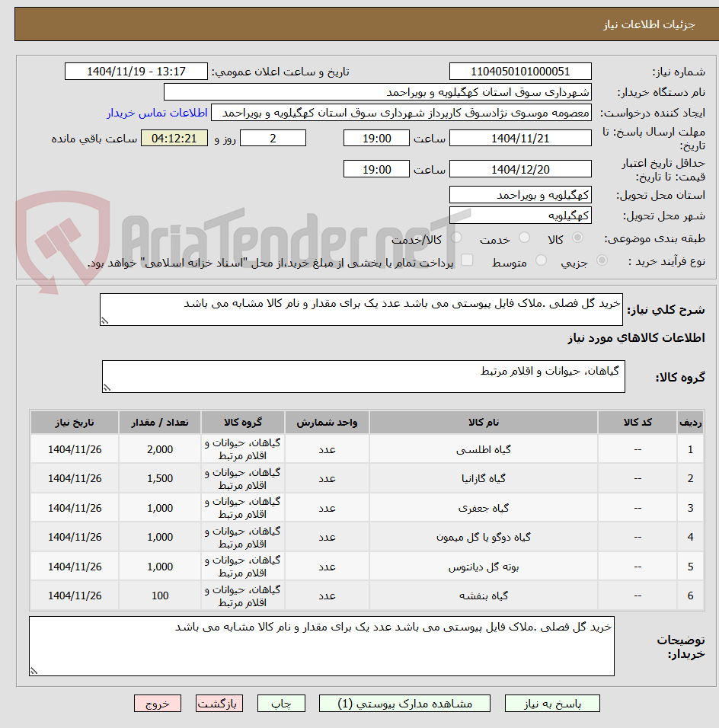Select the کالا/خدمت radio button
The image size is (719, 728).
pyautogui.click(x=456, y=238)
